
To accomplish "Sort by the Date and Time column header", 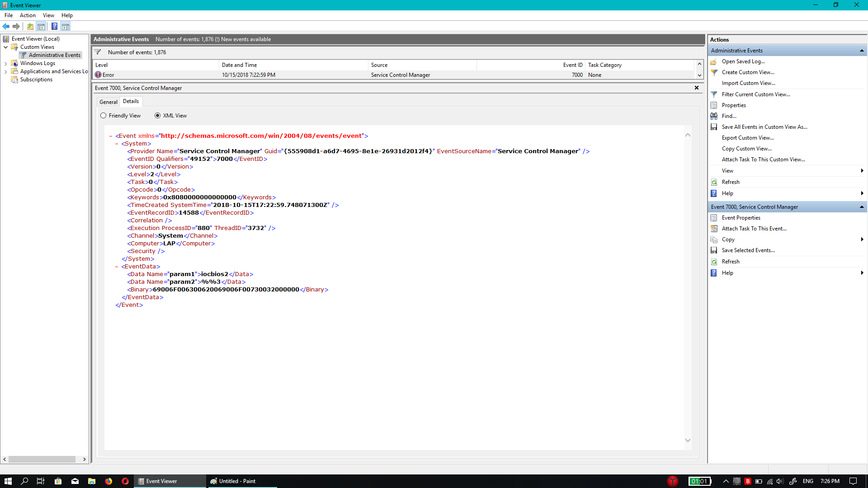I will pyautogui.click(x=293, y=65).
